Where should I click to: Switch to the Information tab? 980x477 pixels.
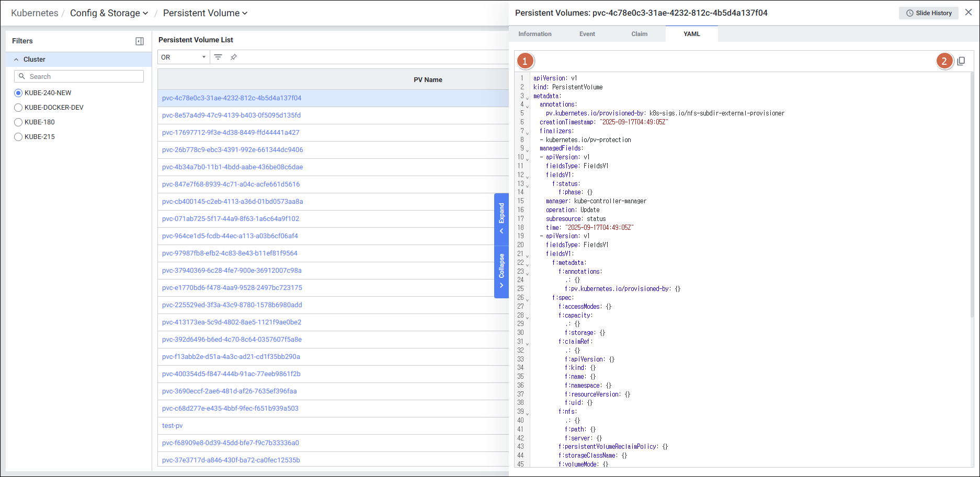(534, 34)
